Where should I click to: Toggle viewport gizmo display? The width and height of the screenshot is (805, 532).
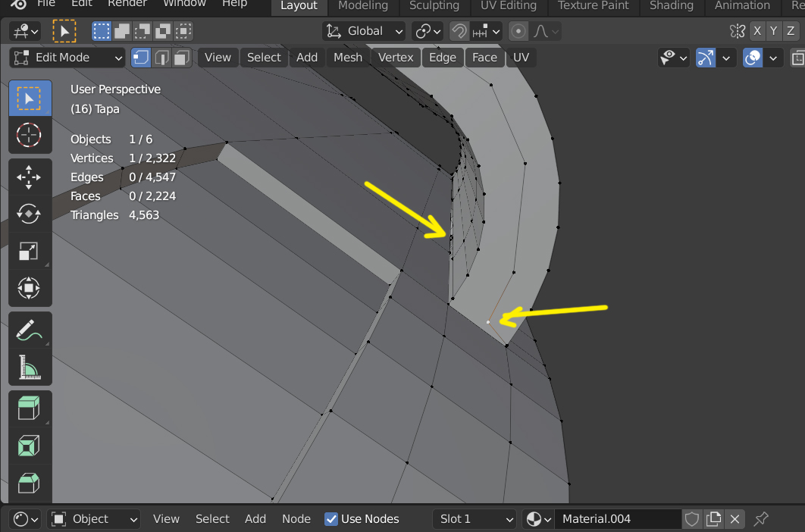click(706, 58)
